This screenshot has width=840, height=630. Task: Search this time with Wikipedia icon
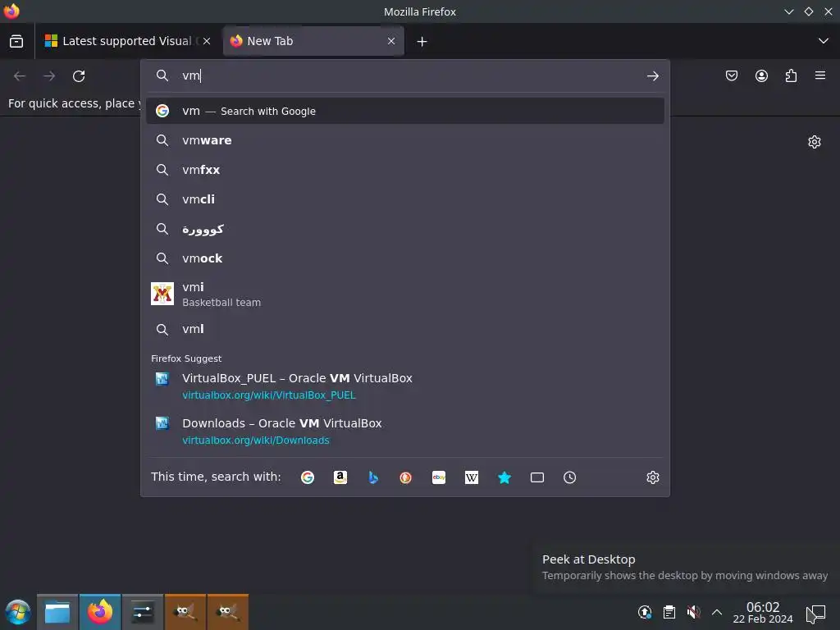coord(472,477)
